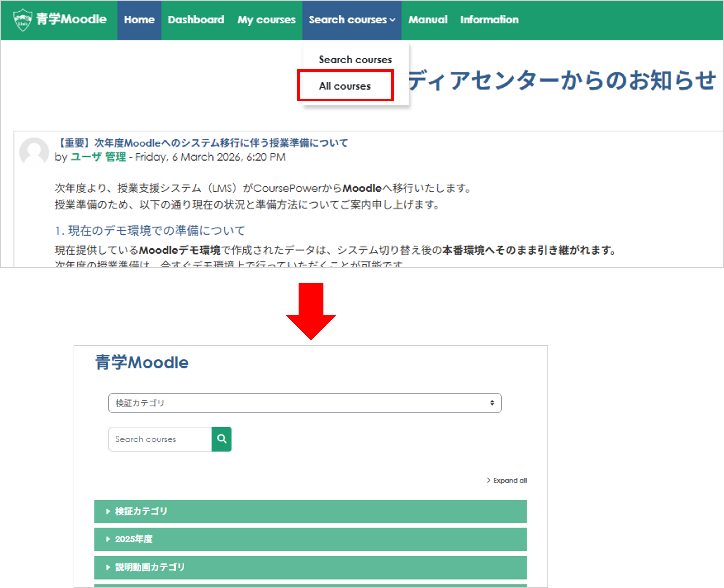Select All courses from the dropdown menu
724x588 pixels.
345,86
